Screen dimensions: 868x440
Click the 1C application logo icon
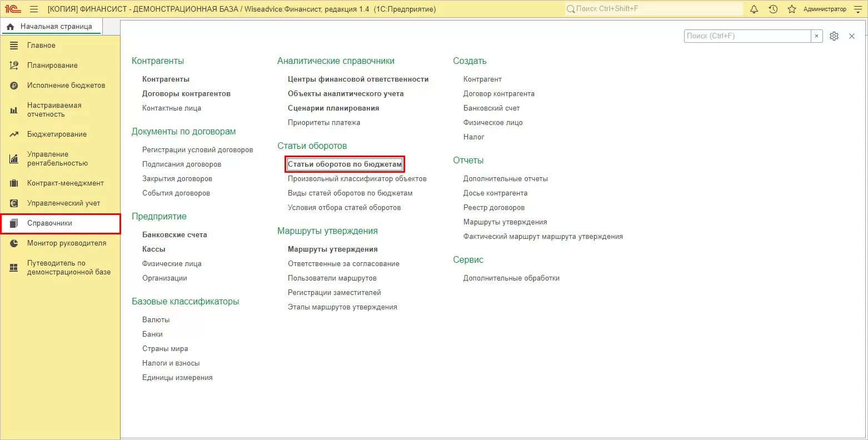pos(13,9)
